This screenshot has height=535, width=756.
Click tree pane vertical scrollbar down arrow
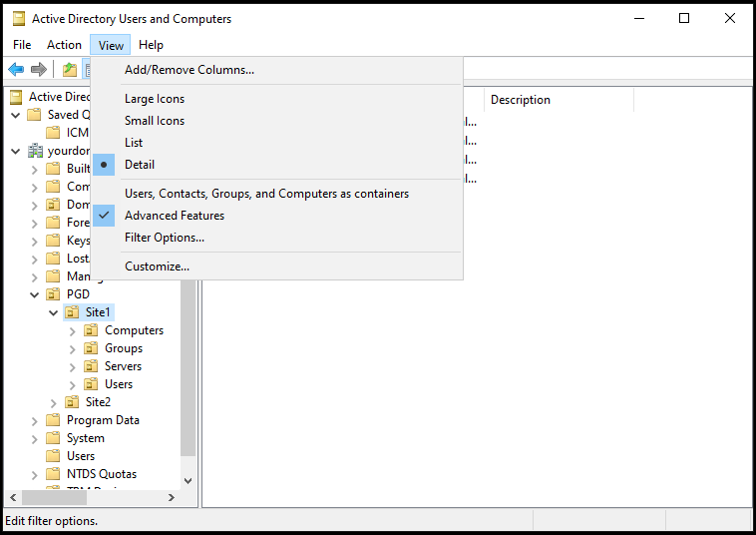[x=189, y=480]
